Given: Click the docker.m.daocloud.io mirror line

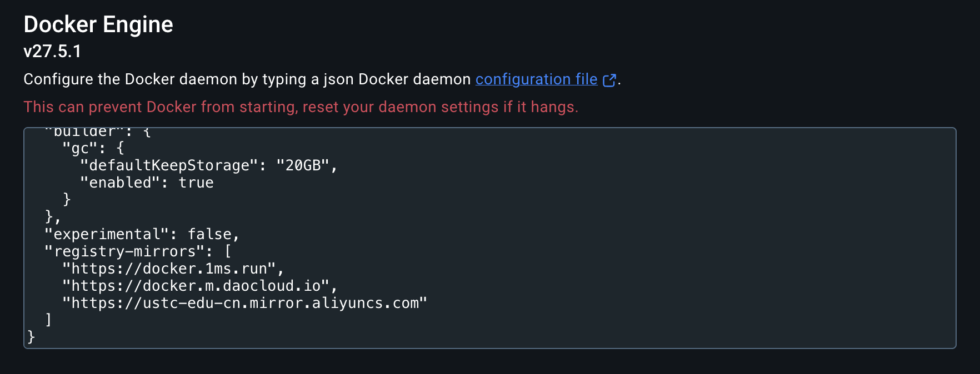Looking at the screenshot, I should [x=199, y=285].
